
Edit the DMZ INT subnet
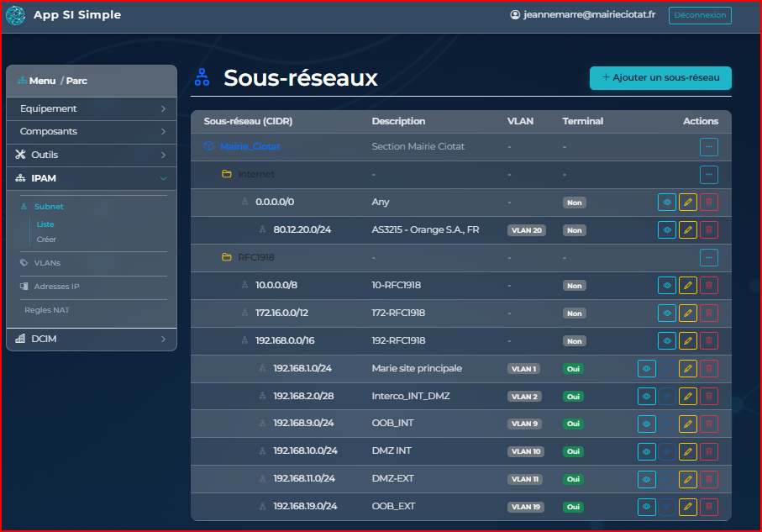[x=687, y=452]
